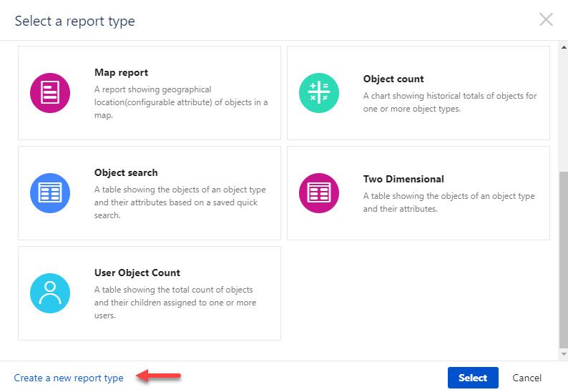Image resolution: width=568 pixels, height=392 pixels.
Task: Click the User Object Count person icon
Action: (50, 293)
